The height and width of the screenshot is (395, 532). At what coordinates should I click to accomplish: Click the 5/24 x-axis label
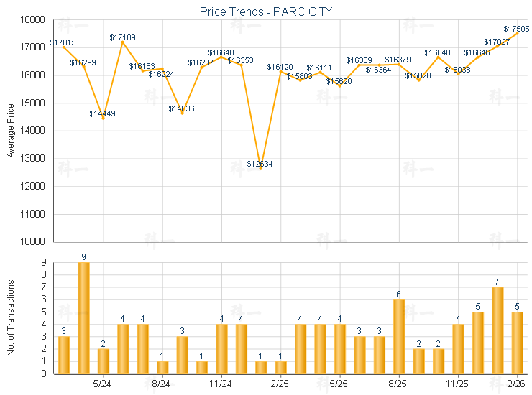pyautogui.click(x=102, y=385)
